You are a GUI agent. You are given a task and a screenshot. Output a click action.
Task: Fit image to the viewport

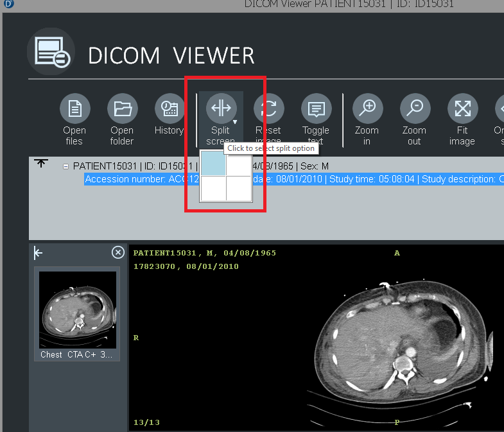pyautogui.click(x=462, y=109)
